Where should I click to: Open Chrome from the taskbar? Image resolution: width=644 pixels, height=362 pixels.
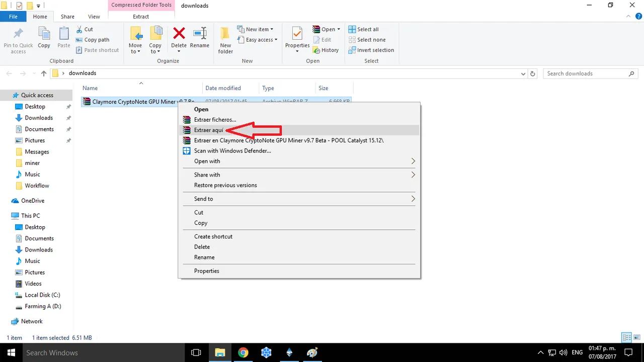tap(243, 352)
